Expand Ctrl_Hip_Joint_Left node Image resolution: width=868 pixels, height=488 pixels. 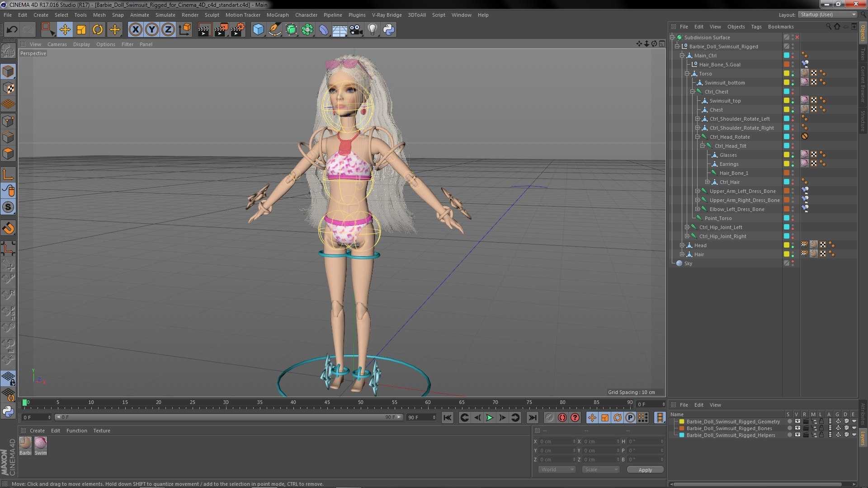(x=687, y=227)
